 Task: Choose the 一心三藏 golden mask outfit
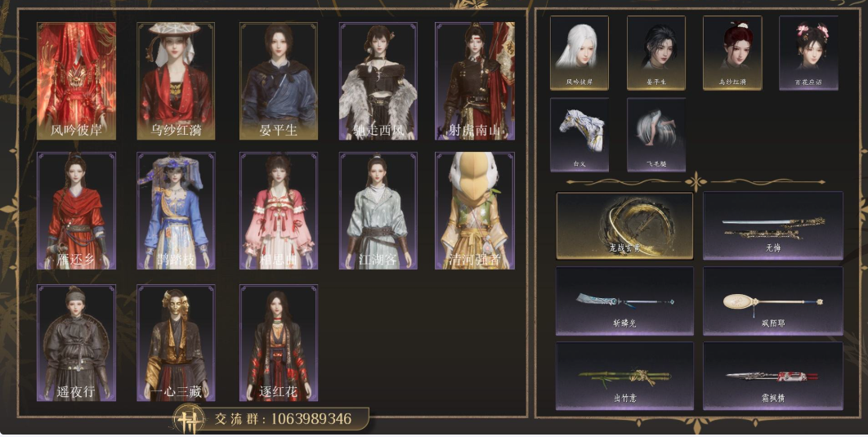coord(176,342)
